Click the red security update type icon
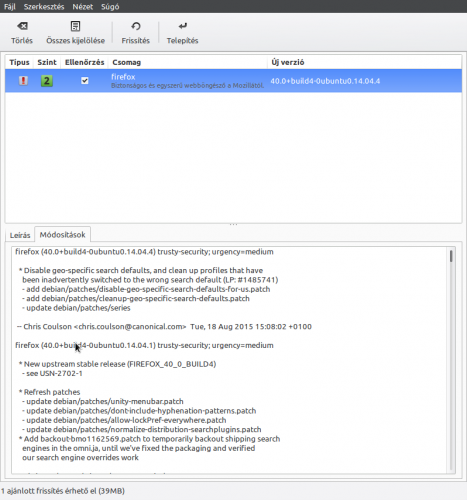This screenshot has width=467, height=500. pyautogui.click(x=23, y=81)
